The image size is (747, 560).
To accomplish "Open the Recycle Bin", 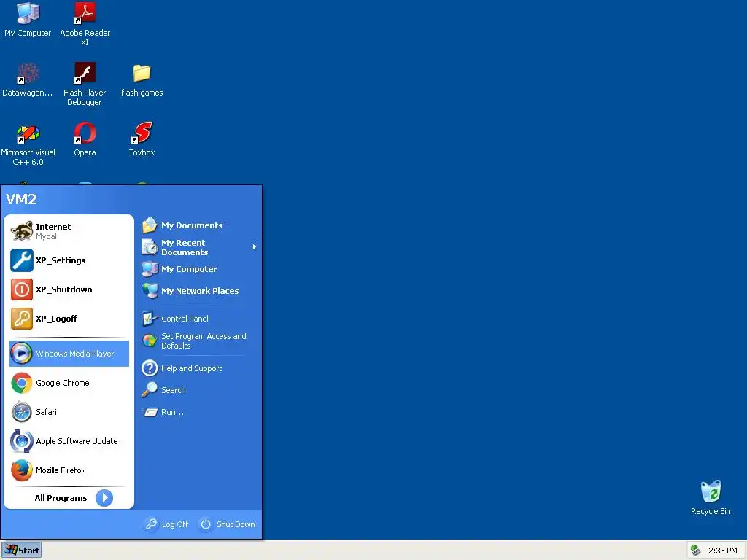I will pos(711,497).
